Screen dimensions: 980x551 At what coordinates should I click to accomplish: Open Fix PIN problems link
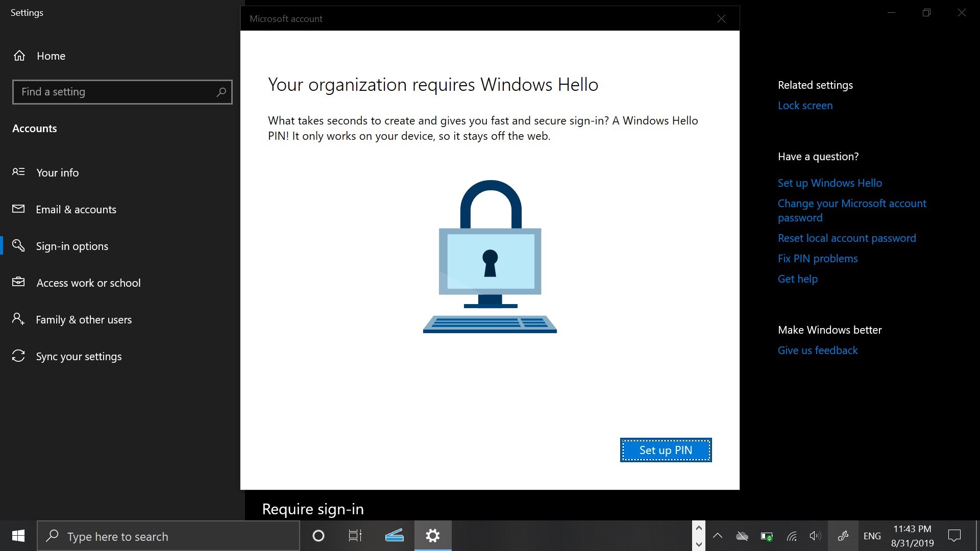[x=818, y=259]
